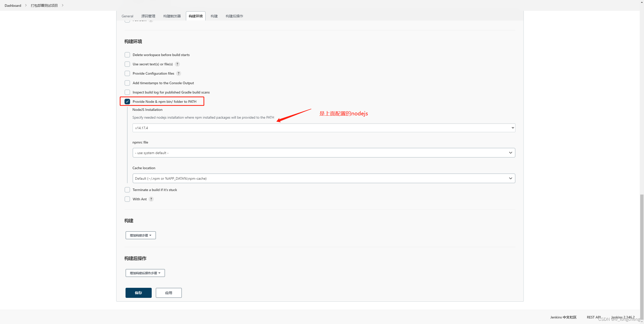
Task: Tick Provide Configuration files checkbox
Action: pos(127,73)
